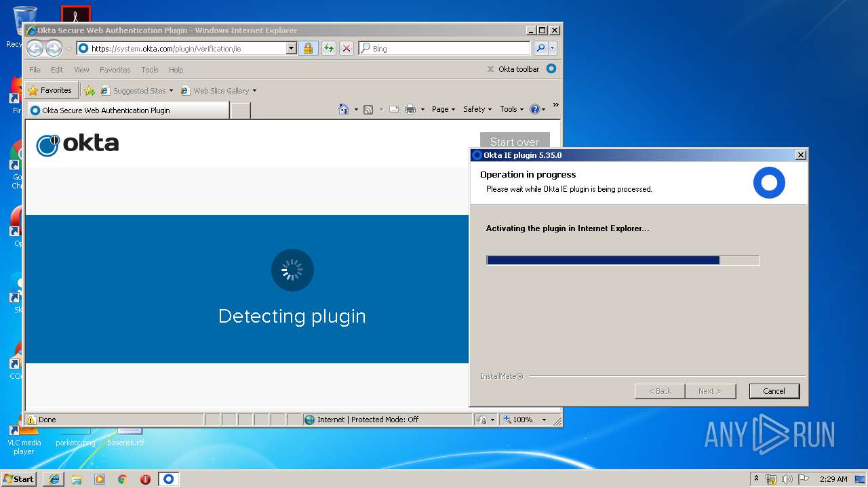The height and width of the screenshot is (488, 868).
Task: Click the Okta toolbar circle logo
Action: 551,68
